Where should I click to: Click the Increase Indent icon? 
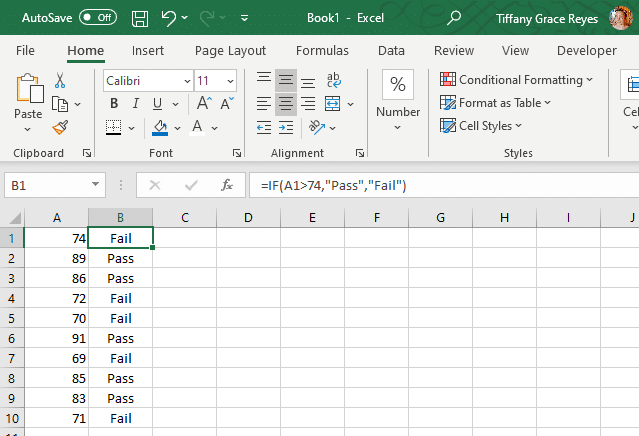pos(287,127)
